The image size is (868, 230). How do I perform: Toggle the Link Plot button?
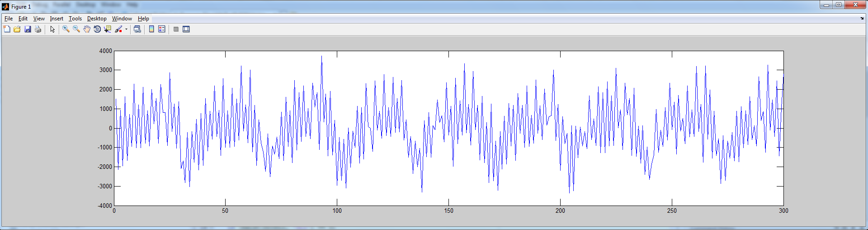pyautogui.click(x=137, y=29)
